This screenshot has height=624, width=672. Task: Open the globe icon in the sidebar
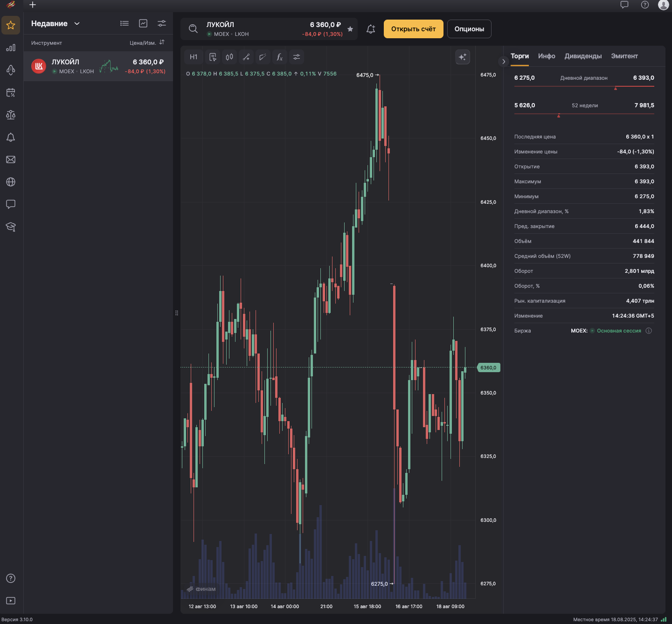[x=11, y=182]
